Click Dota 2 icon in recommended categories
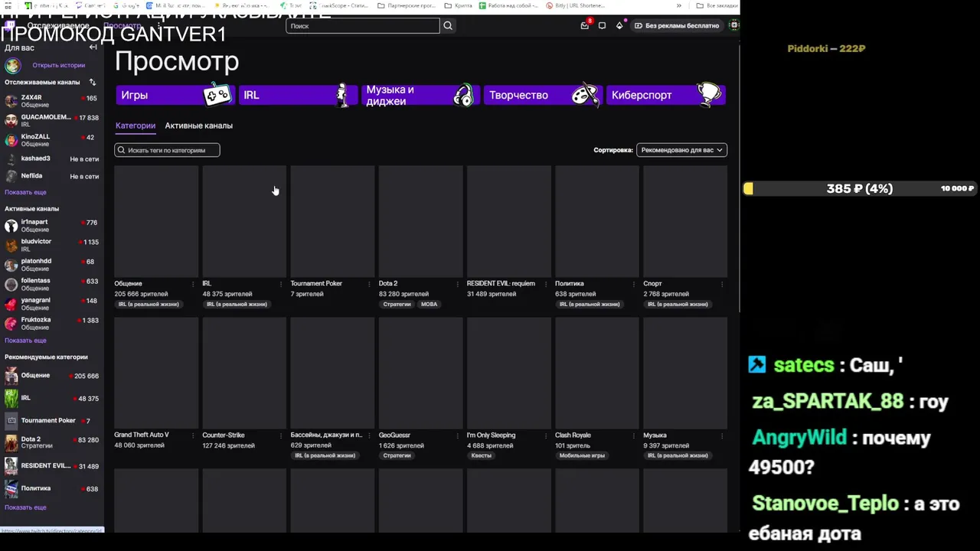Viewport: 980px width, 551px height. pos(11,443)
